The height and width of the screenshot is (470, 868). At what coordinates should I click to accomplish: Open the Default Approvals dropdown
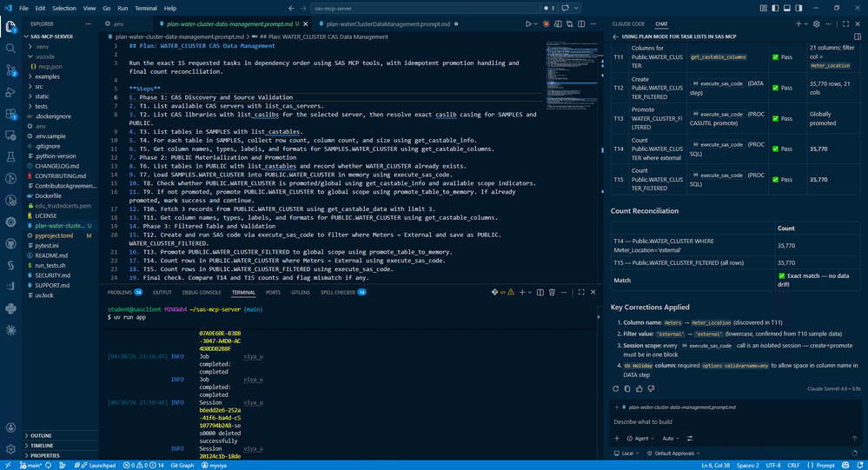coord(673,453)
